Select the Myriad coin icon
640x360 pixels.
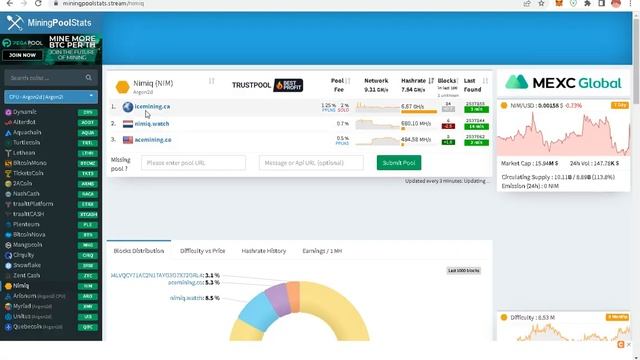pyautogui.click(x=8, y=306)
